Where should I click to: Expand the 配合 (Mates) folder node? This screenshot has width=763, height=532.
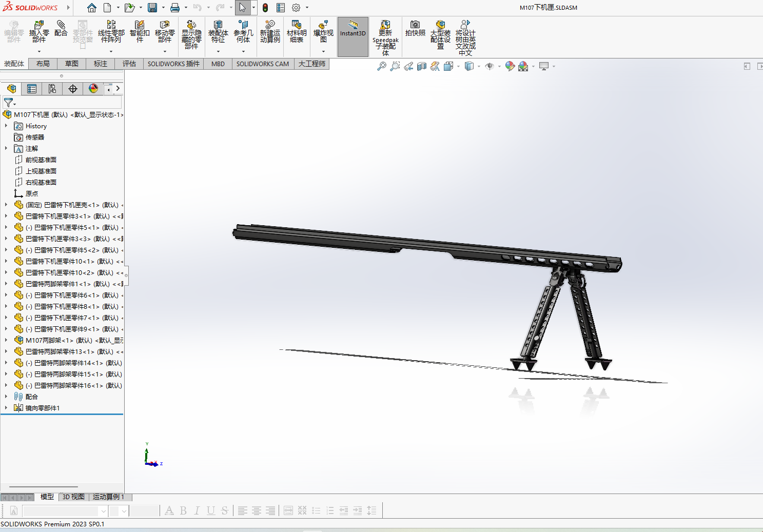(x=6, y=397)
